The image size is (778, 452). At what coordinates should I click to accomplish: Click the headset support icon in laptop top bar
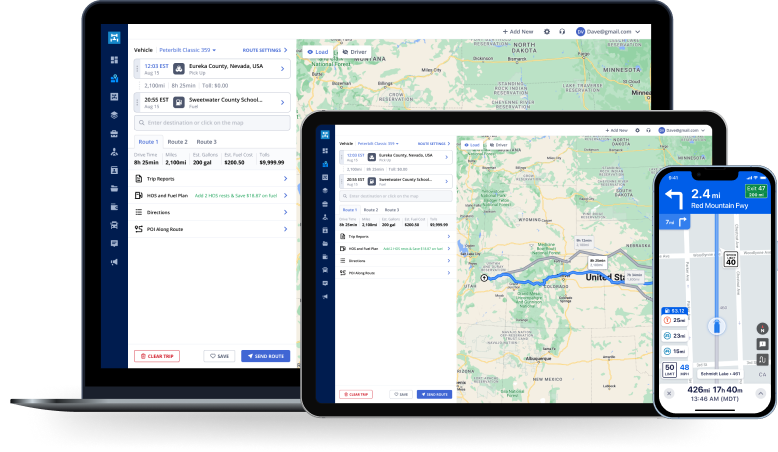pos(562,31)
